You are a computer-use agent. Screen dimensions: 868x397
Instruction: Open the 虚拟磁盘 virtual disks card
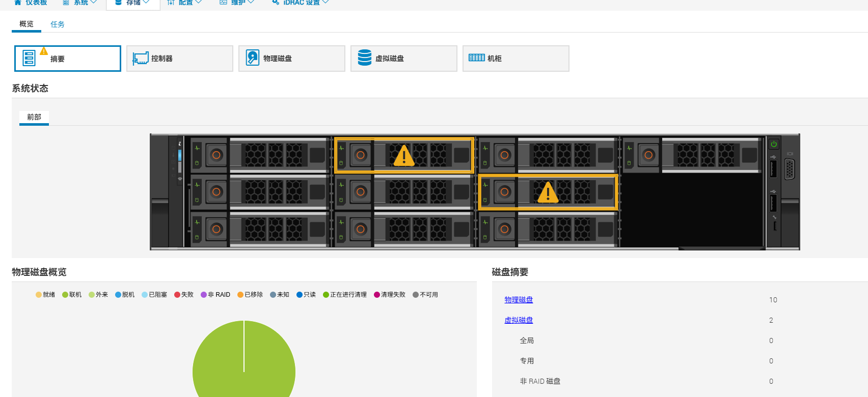pyautogui.click(x=404, y=59)
